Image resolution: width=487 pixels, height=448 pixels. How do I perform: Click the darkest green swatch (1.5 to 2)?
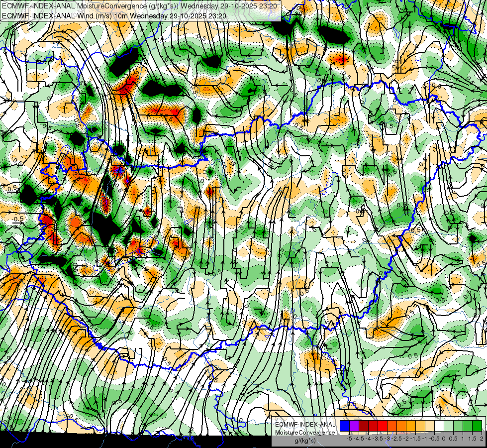477,426
